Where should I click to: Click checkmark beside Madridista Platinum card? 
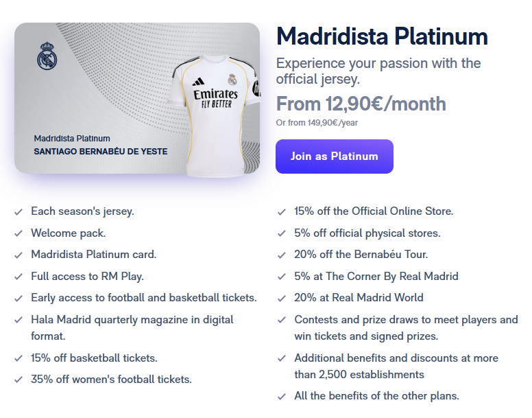[19, 255]
